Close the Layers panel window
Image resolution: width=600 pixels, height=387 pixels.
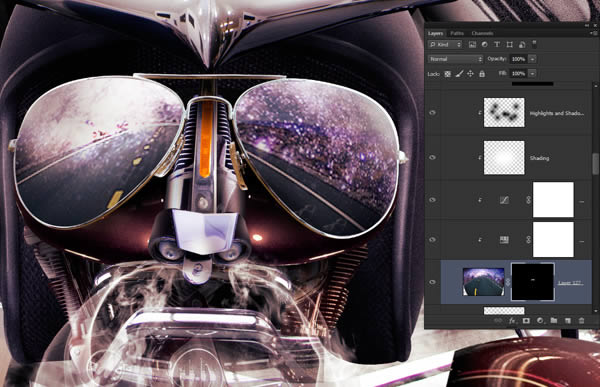pos(595,26)
